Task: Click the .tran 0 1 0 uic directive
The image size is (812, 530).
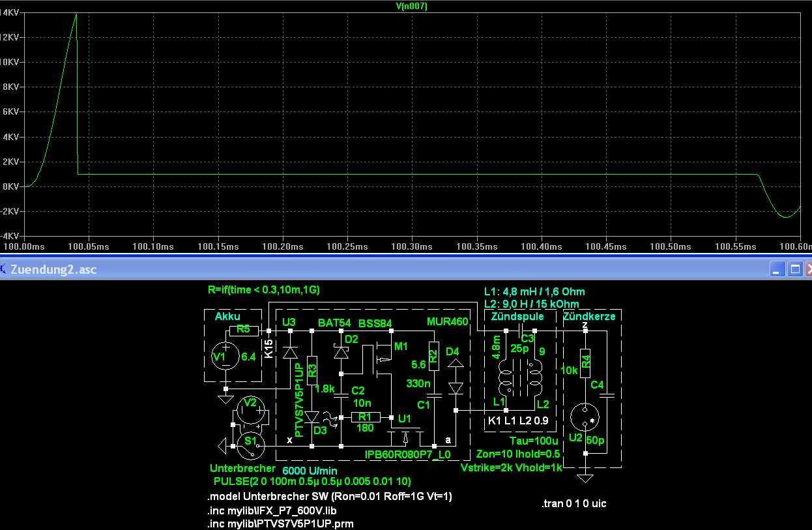Action: pyautogui.click(x=574, y=504)
